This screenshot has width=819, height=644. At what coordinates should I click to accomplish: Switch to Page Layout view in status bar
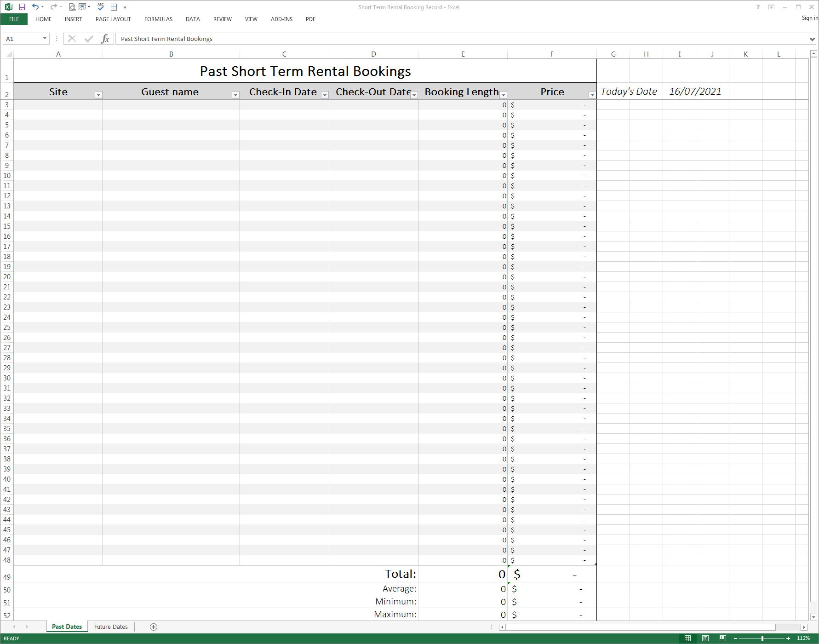(705, 638)
